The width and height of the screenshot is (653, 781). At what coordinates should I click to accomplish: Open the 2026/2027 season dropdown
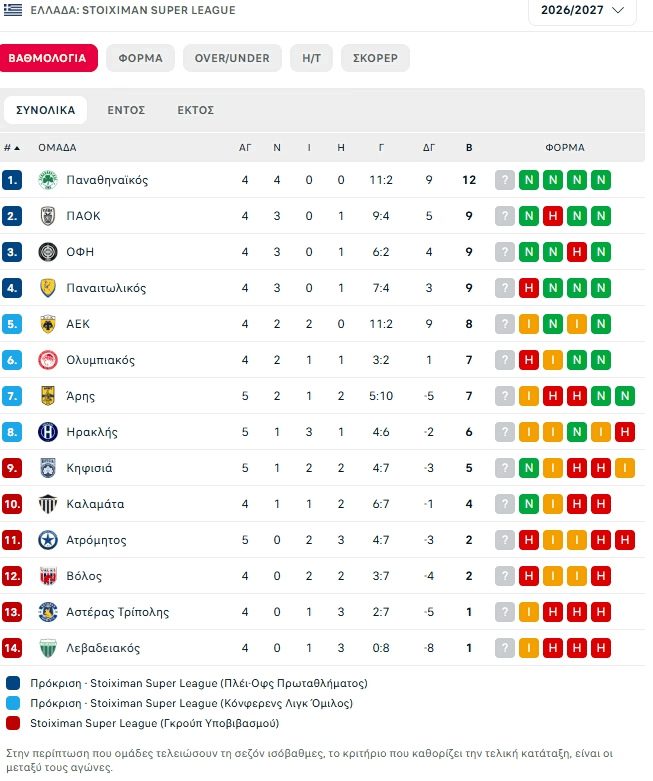point(582,10)
